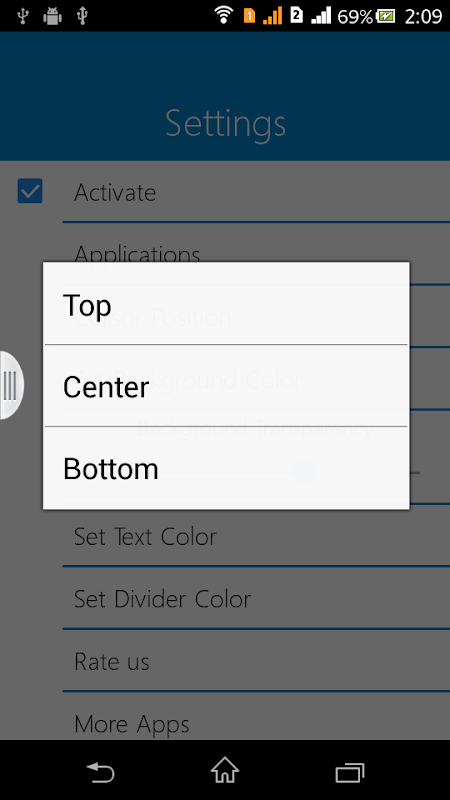Tap the side edge handle tab
The height and width of the screenshot is (800, 450).
point(11,385)
